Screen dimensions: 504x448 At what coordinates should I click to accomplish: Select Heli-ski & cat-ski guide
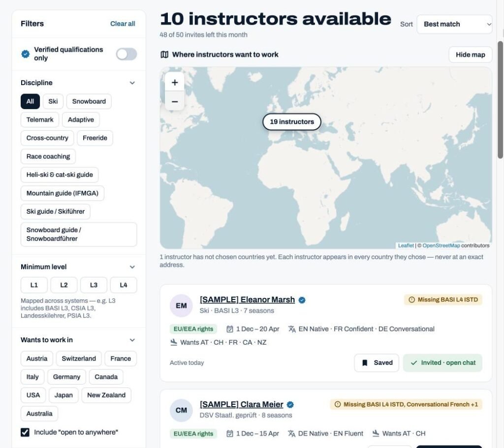(x=60, y=175)
